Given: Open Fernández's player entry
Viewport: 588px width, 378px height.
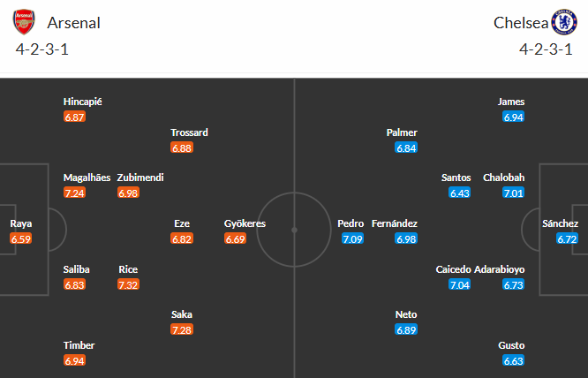Looking at the screenshot, I should click(x=394, y=224).
